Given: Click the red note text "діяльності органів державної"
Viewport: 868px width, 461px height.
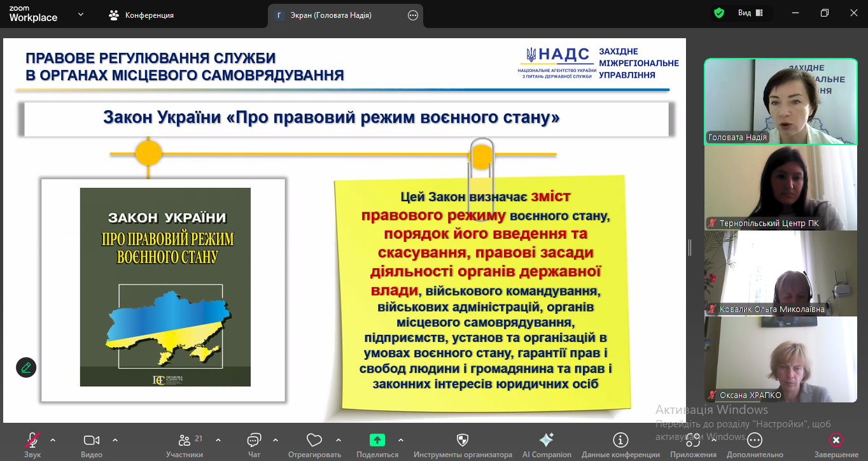Looking at the screenshot, I should click(x=486, y=272).
